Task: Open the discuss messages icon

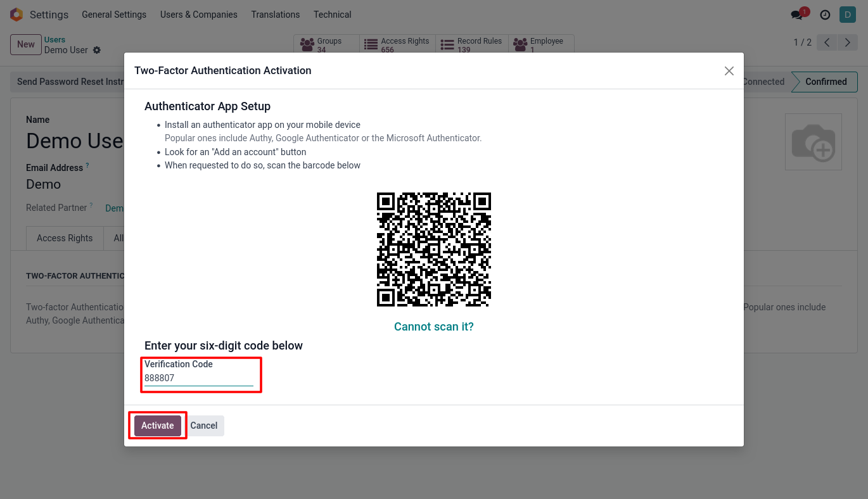Action: tap(797, 15)
